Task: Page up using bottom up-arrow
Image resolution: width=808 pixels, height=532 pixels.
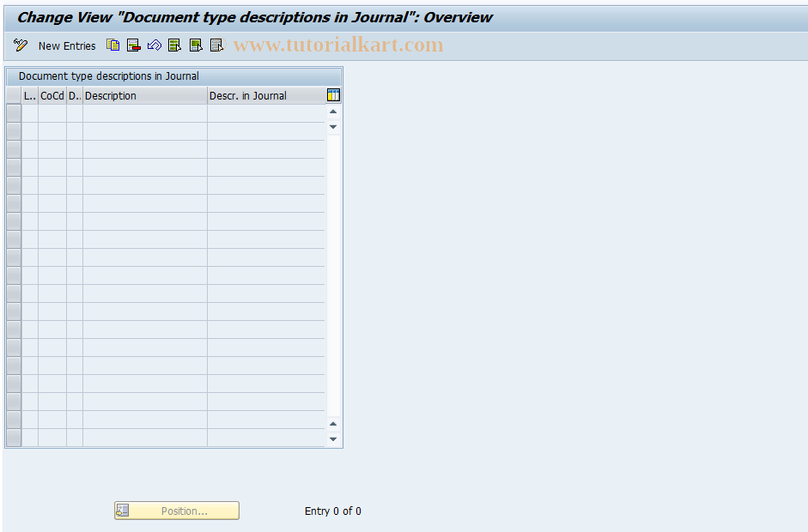Action: click(x=333, y=424)
